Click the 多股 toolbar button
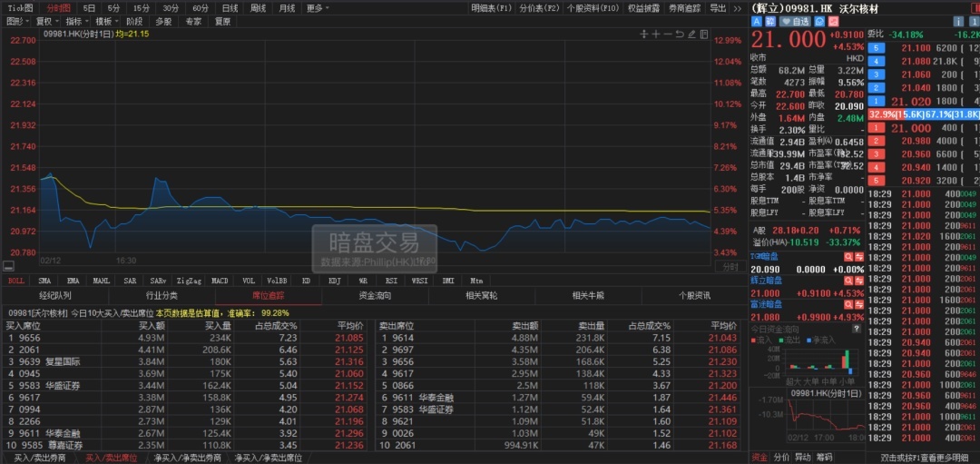 (x=163, y=21)
